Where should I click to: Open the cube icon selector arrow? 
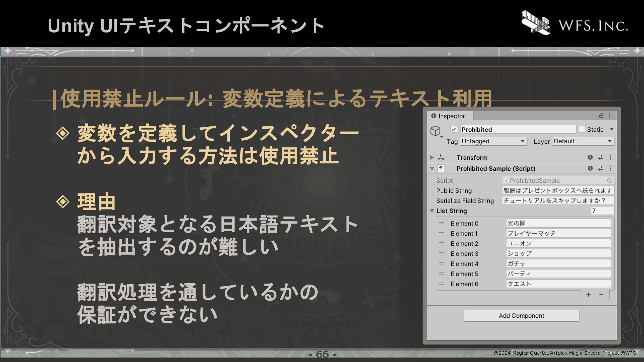[x=442, y=137]
